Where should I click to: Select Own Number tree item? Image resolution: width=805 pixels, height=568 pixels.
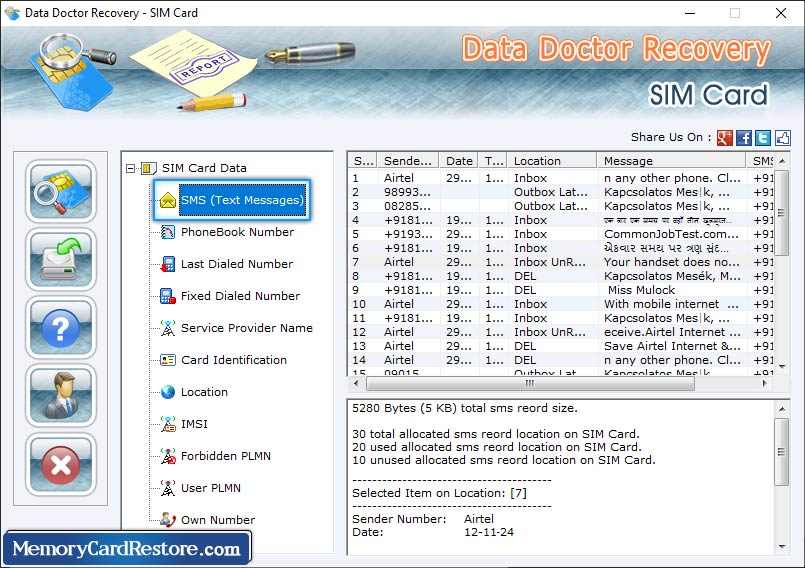point(218,520)
